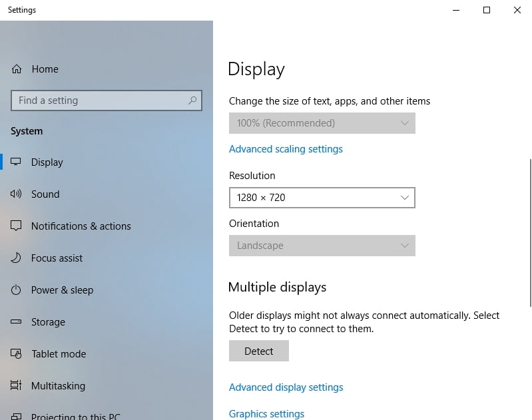Open Power & sleep label
This screenshot has height=420, width=532.
[62, 290]
